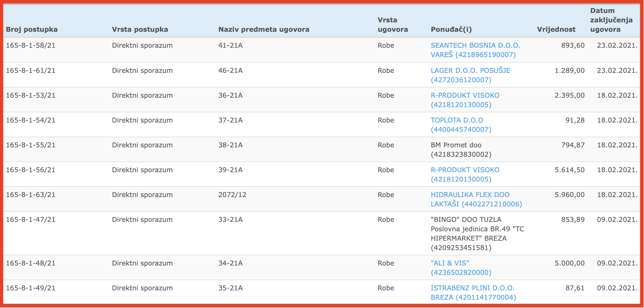
Task: Select procedure number 165-8-1-53/21
Action: click(x=31, y=95)
